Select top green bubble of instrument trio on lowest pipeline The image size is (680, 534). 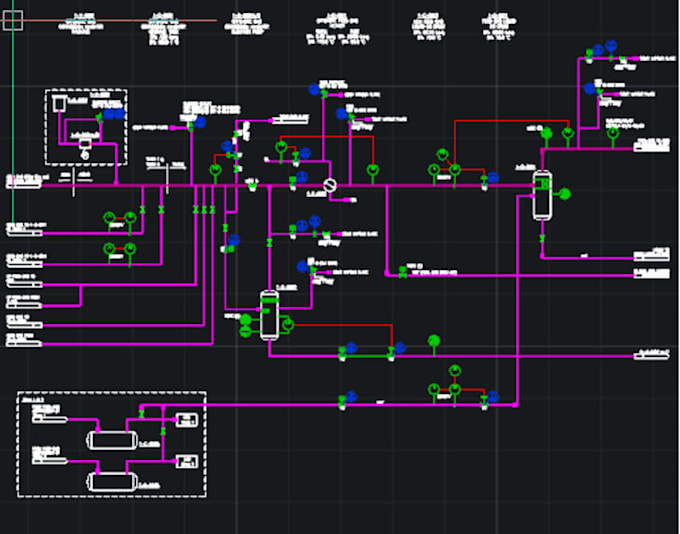point(454,371)
